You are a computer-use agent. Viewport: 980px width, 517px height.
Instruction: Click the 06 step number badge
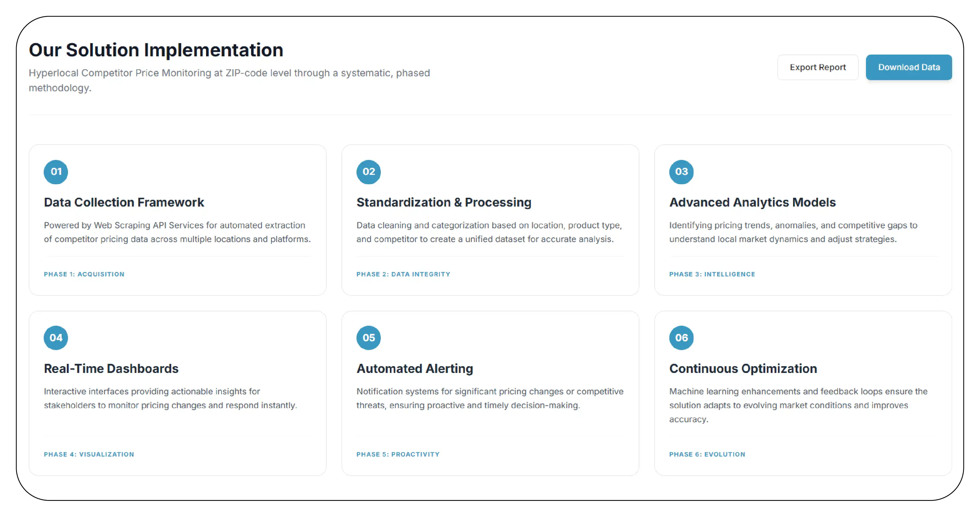(x=681, y=338)
